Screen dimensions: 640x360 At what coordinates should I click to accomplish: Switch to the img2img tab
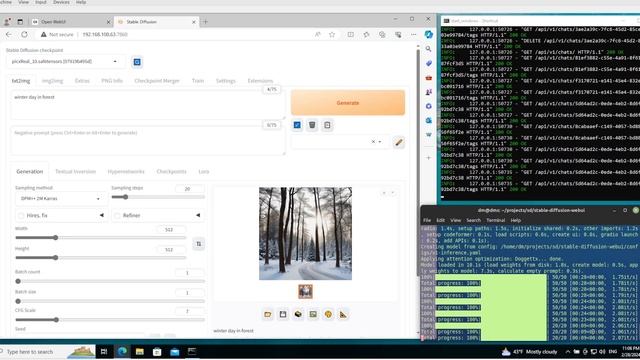[x=52, y=81]
